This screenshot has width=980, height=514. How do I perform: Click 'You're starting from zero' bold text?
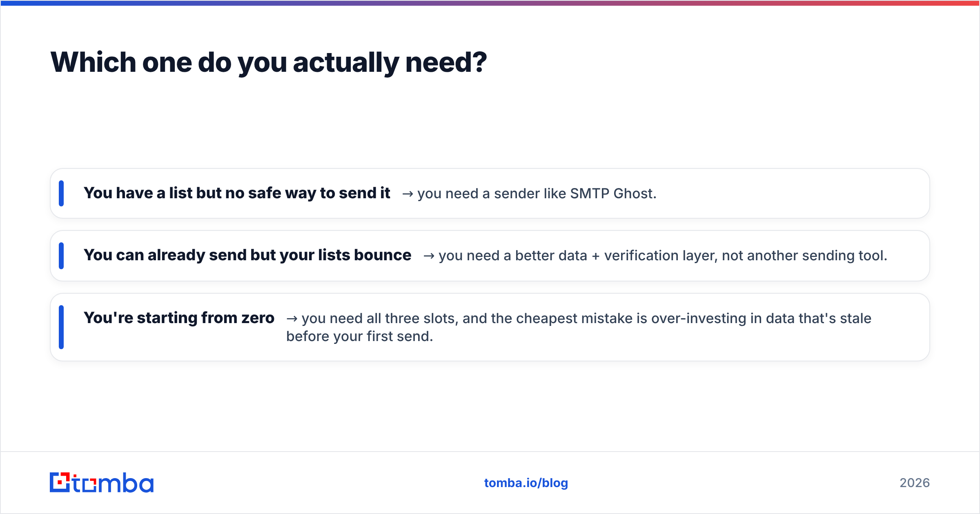point(179,318)
